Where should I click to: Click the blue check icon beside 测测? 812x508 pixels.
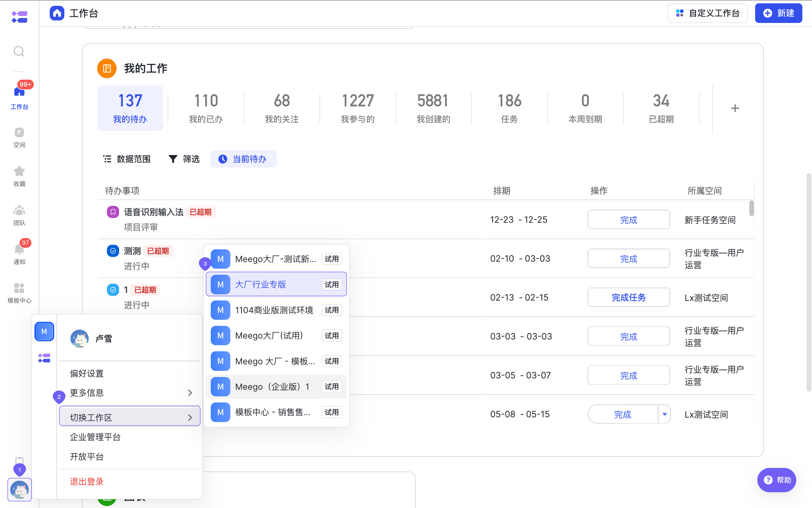[x=113, y=251]
